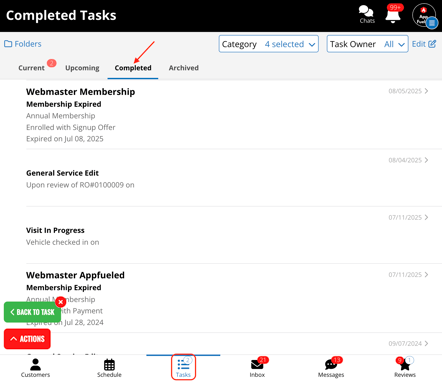Click the Edit link with pencil icon
Screen dimensions: 442x382
424,44
